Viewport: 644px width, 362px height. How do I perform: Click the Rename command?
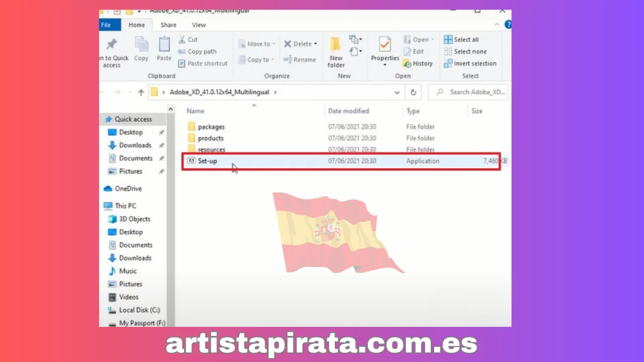(x=299, y=59)
